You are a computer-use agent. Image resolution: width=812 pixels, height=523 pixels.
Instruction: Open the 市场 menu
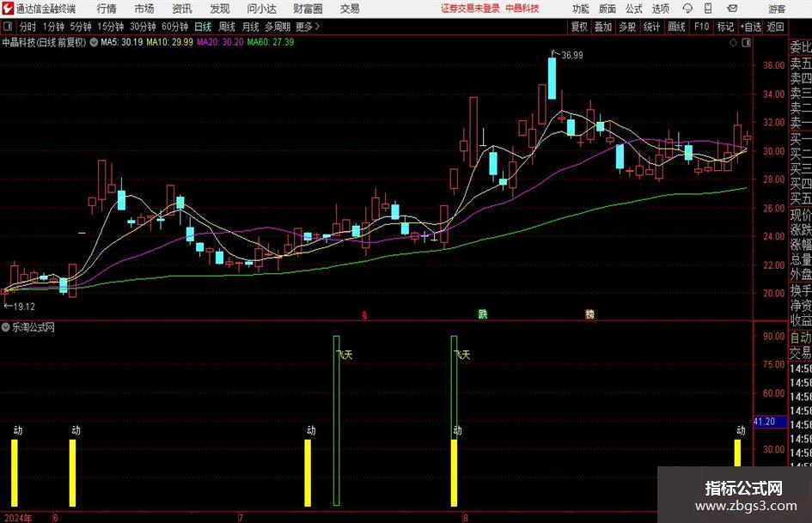click(144, 9)
